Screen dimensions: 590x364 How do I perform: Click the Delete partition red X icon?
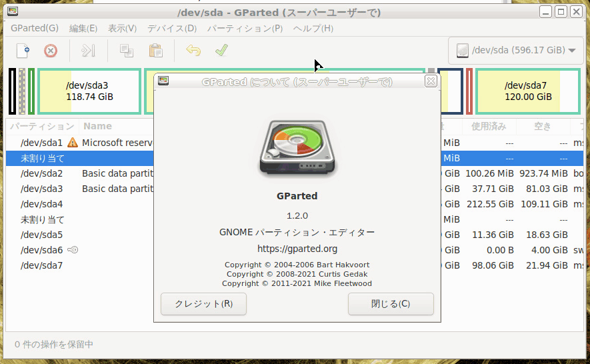(51, 51)
